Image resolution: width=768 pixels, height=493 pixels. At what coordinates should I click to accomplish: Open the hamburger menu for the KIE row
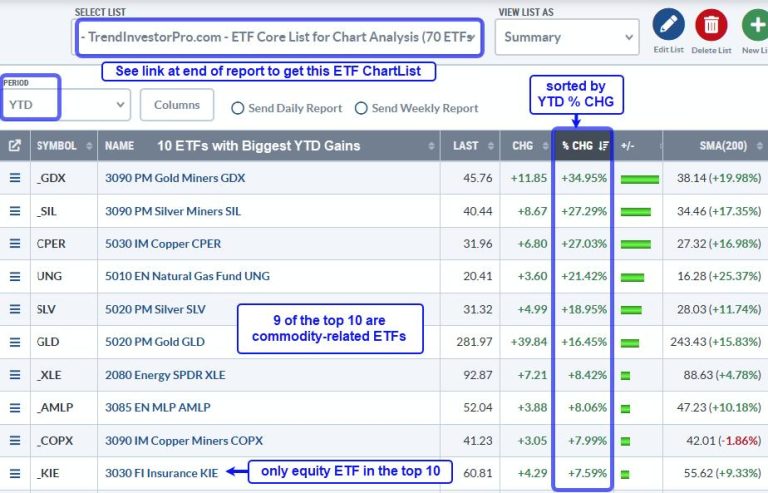15,471
